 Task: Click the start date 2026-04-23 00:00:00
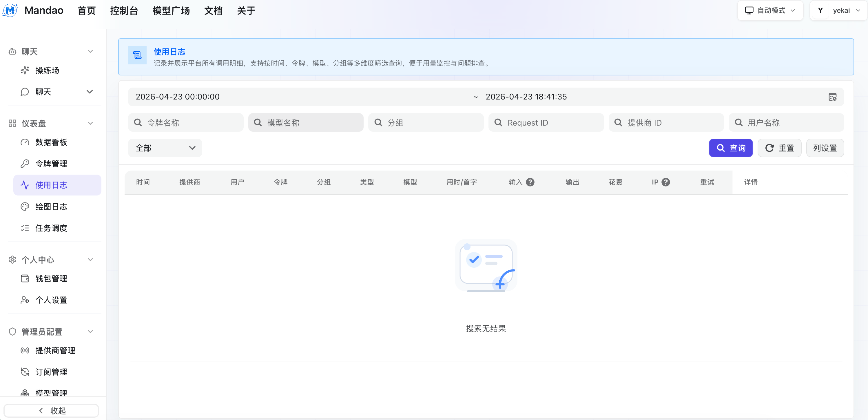coord(178,97)
